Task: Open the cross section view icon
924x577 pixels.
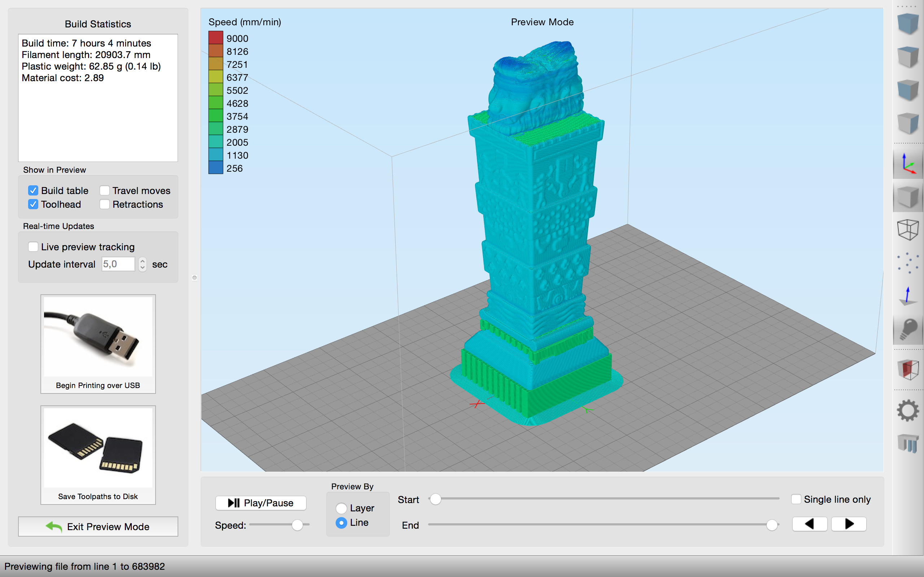Action: click(x=908, y=369)
